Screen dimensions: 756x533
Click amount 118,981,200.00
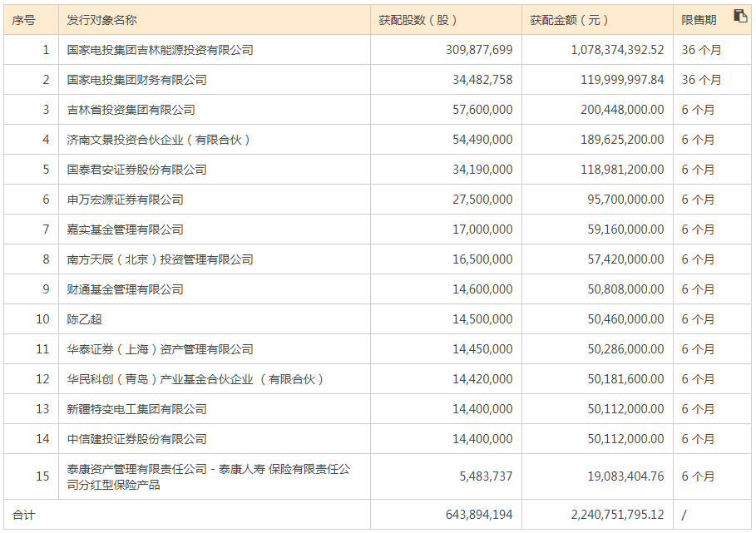coord(622,170)
